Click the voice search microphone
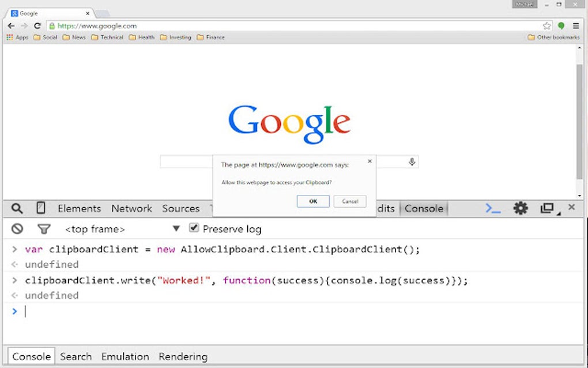Image resolution: width=588 pixels, height=368 pixels. pyautogui.click(x=412, y=162)
